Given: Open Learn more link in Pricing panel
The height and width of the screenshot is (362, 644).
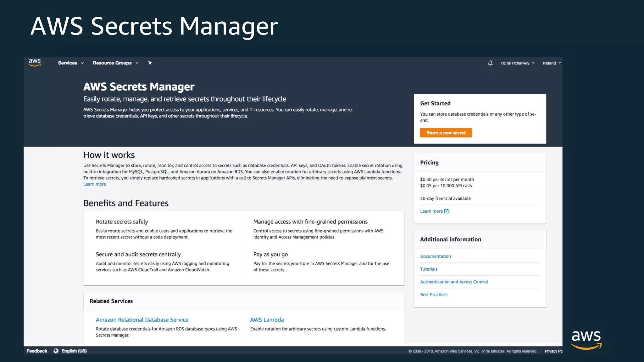Looking at the screenshot, I should (431, 211).
